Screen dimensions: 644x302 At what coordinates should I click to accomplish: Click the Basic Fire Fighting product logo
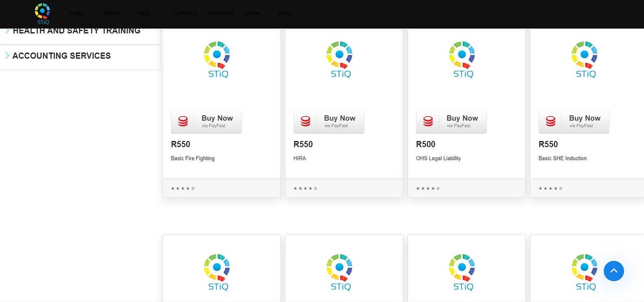(217, 60)
